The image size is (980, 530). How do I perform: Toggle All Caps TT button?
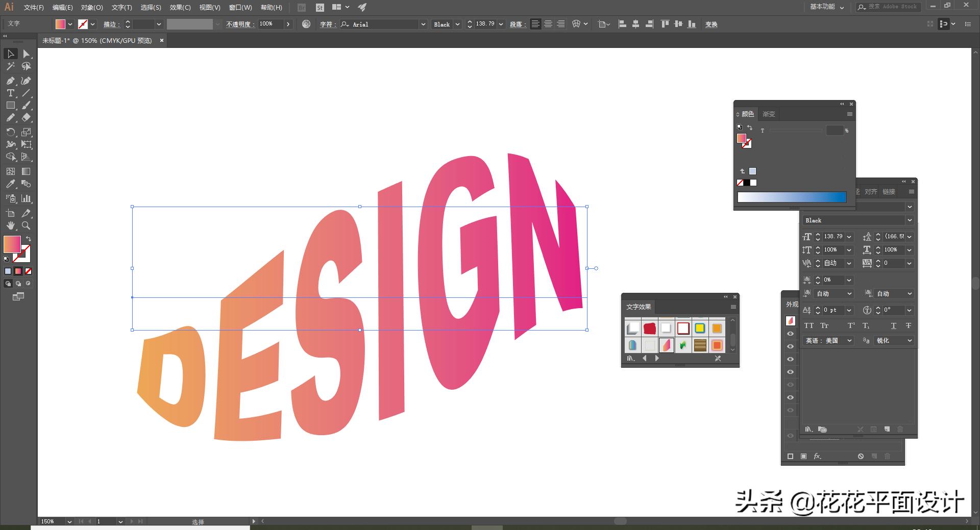809,325
